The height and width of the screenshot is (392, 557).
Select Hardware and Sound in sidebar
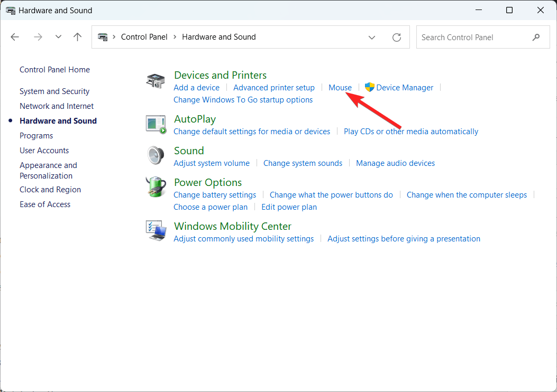[58, 121]
